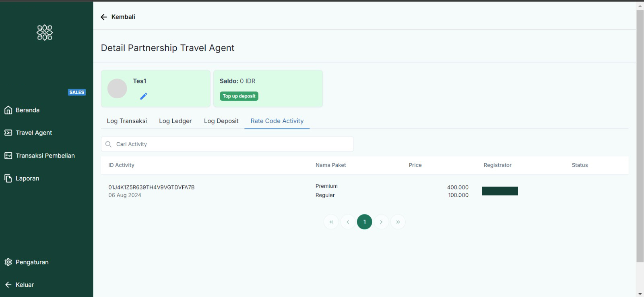Click the Beranda home icon
The width and height of the screenshot is (644, 297).
(8, 110)
